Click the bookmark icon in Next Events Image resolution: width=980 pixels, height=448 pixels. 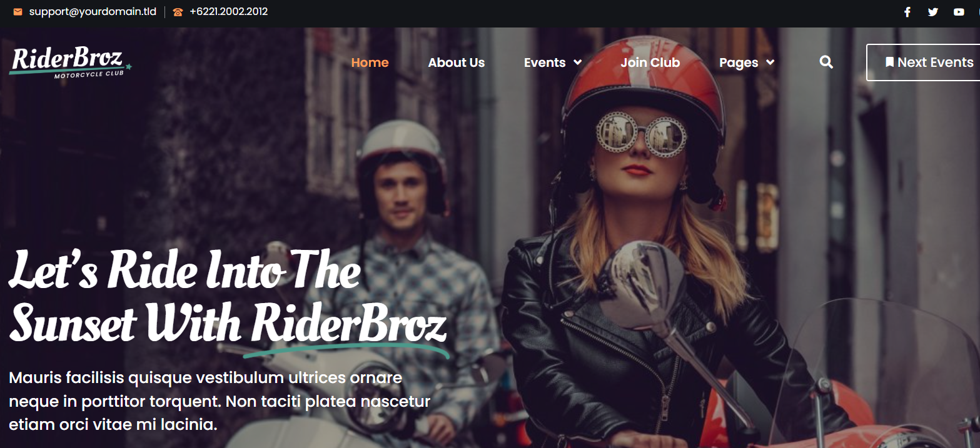tap(889, 62)
